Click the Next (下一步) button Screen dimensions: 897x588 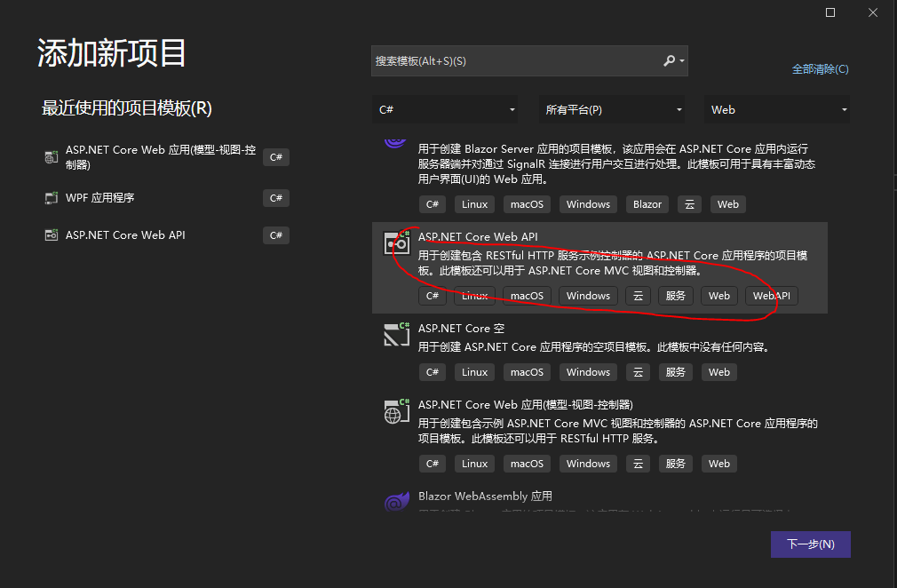(x=810, y=544)
